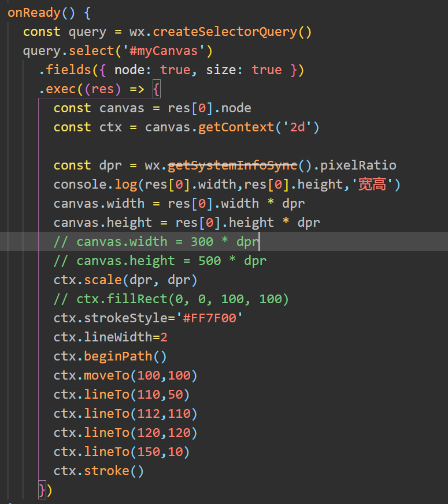Click commented line canvas.width = 300 * dpr
This screenshot has width=448, height=504.
pos(156,242)
